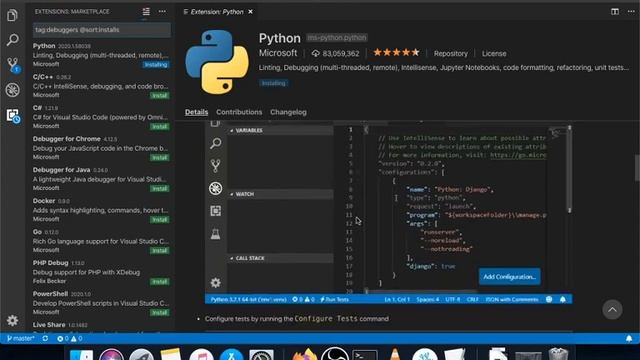Click the five-star rating
The image size is (640, 360).
coord(396,52)
